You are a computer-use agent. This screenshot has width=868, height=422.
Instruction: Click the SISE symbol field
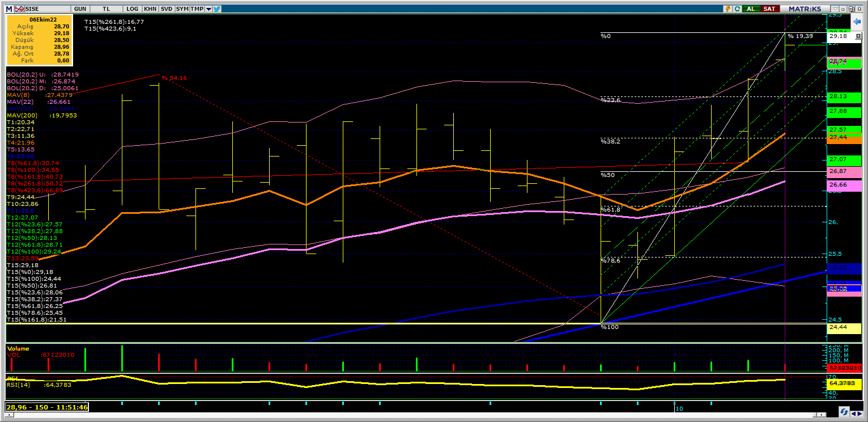[x=48, y=9]
